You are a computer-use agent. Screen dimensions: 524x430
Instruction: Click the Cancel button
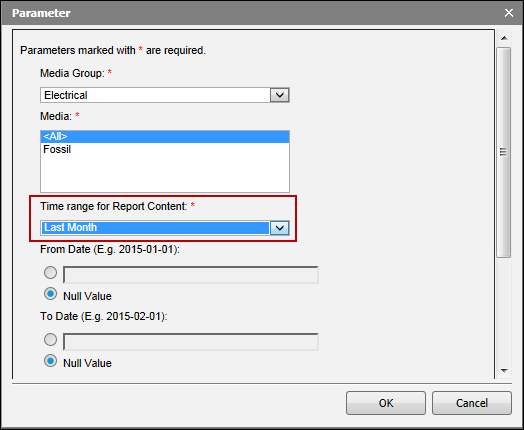[x=472, y=403]
